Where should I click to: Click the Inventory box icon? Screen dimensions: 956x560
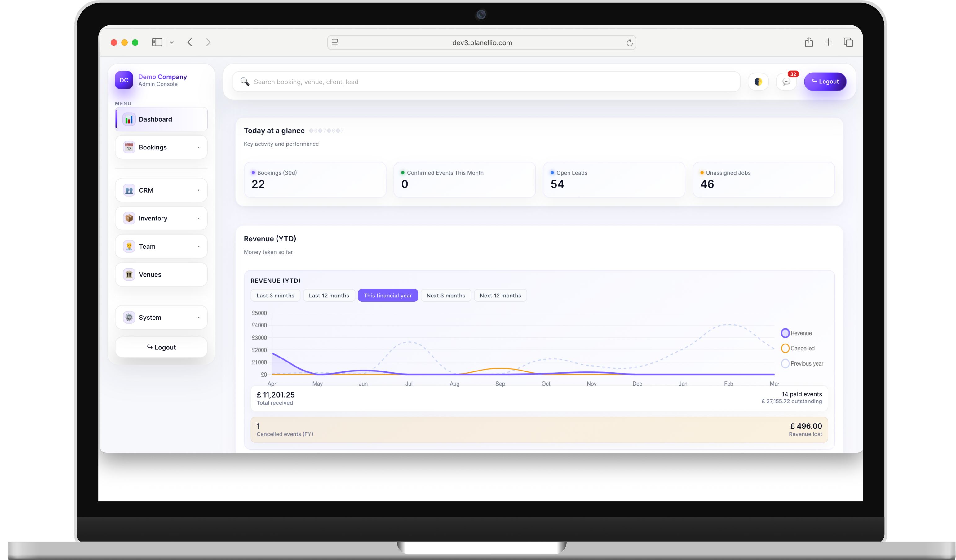click(129, 218)
